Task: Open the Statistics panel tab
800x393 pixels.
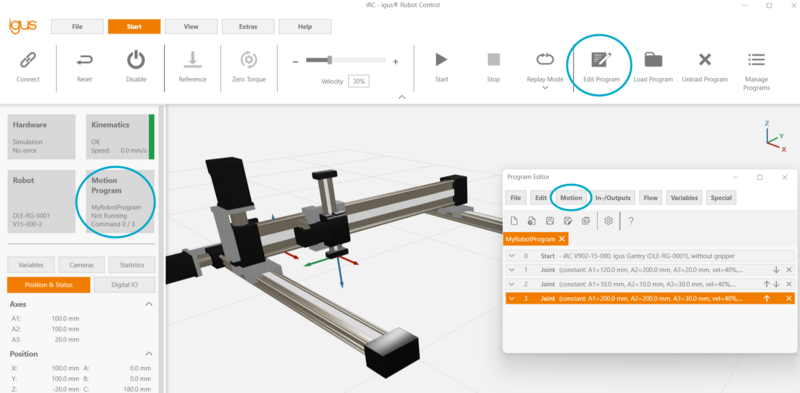Action: pos(132,265)
